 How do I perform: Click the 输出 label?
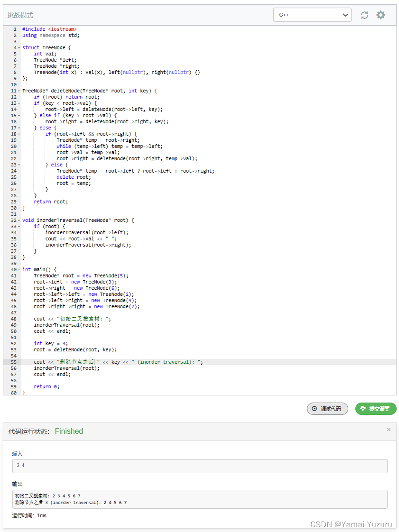pyautogui.click(x=18, y=484)
